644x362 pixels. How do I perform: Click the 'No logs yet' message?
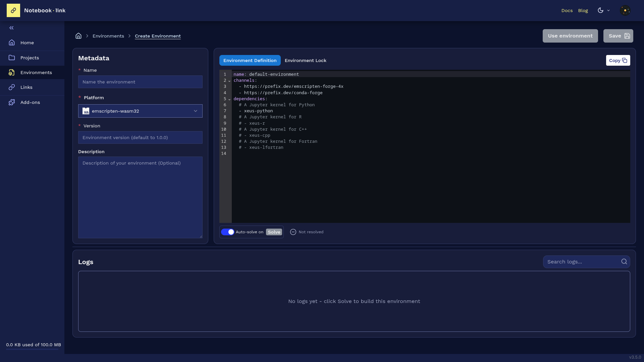pyautogui.click(x=354, y=301)
